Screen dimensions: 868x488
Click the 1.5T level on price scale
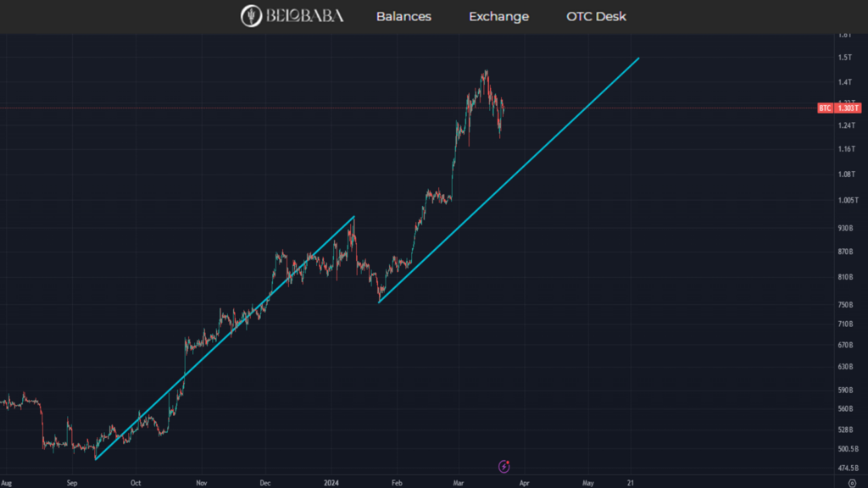point(843,58)
